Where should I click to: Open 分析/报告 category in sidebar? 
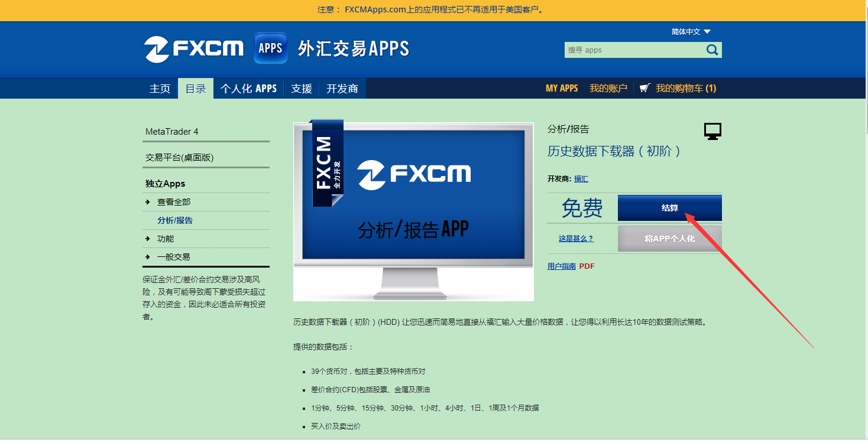pos(175,220)
